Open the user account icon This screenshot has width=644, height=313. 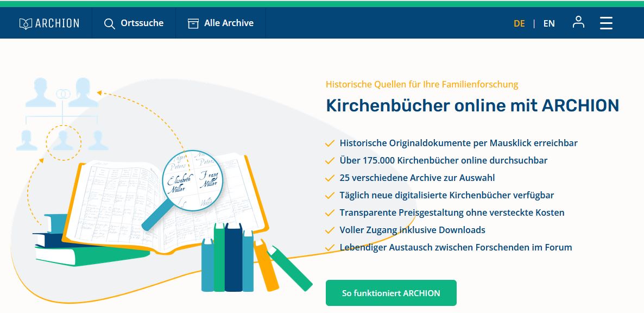tap(578, 23)
